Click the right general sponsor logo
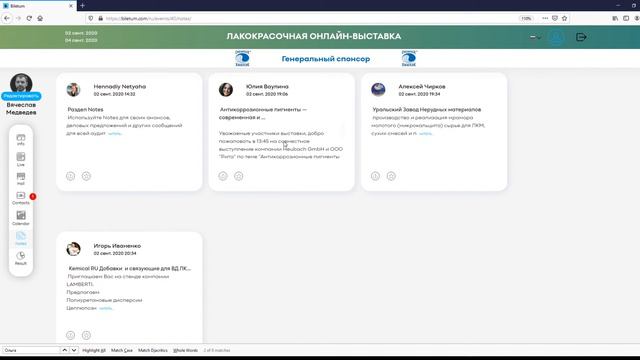Viewport: 640px width, 360px height. click(x=409, y=58)
